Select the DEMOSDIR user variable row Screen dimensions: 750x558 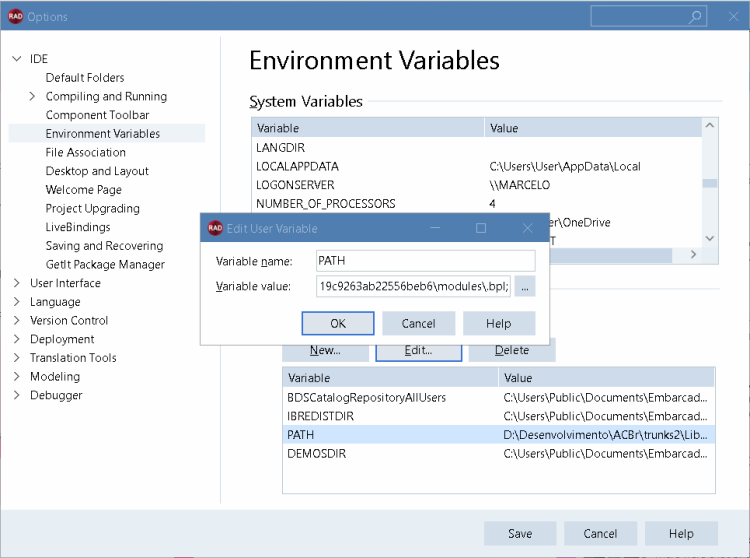(499, 453)
